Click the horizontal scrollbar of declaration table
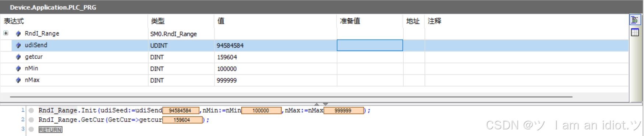 [x=291, y=97]
